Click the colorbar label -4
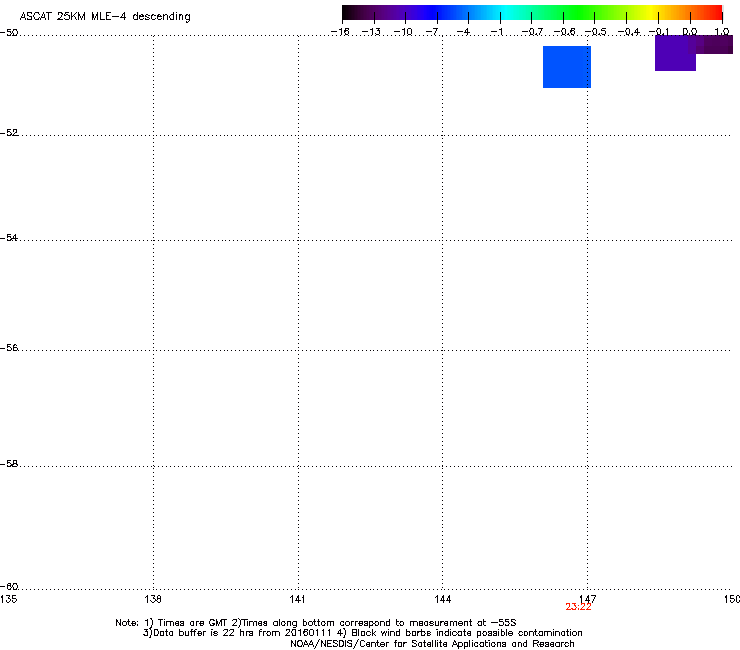Screen dimensions: 740x650 (x=464, y=32)
